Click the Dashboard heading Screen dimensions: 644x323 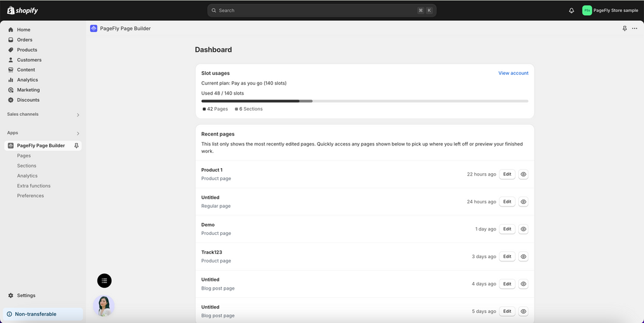213,50
